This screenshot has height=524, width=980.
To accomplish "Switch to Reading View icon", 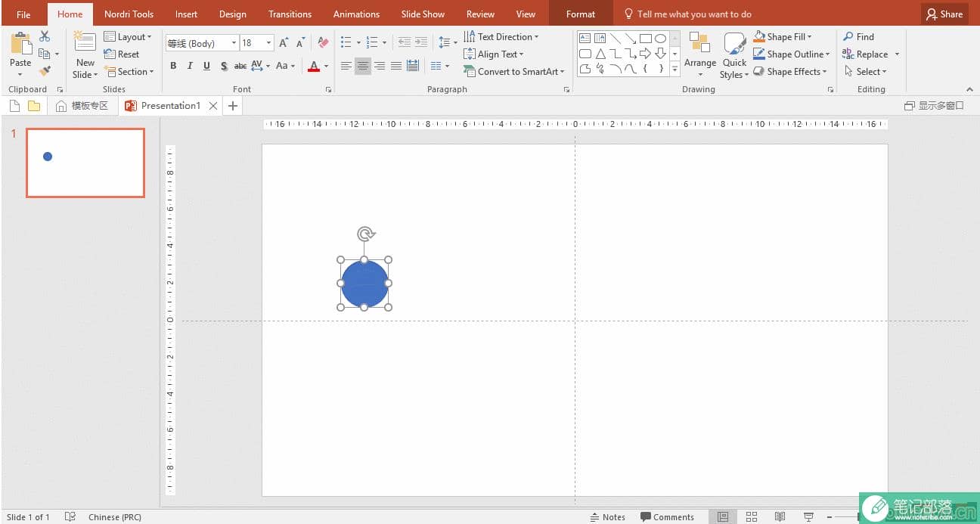I will (780, 517).
